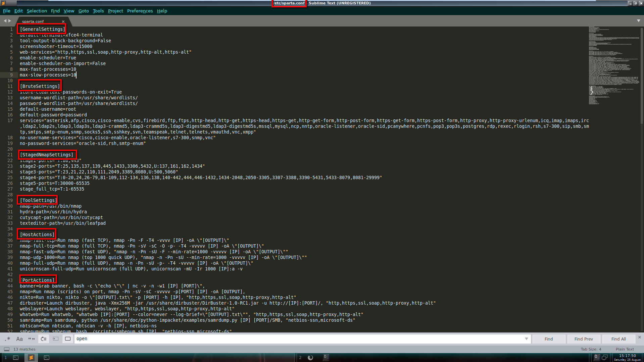Toggle regular expression search option
This screenshot has height=362, width=644.
(x=7, y=339)
